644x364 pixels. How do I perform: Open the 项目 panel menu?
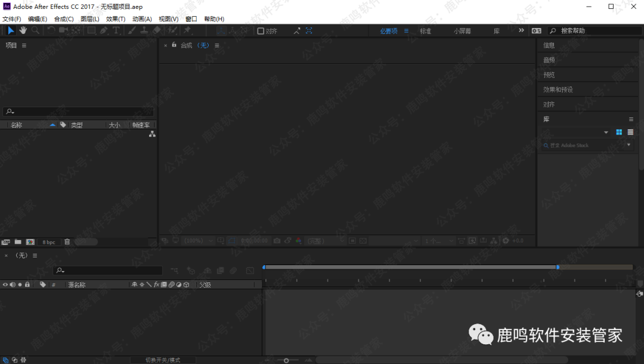[24, 46]
